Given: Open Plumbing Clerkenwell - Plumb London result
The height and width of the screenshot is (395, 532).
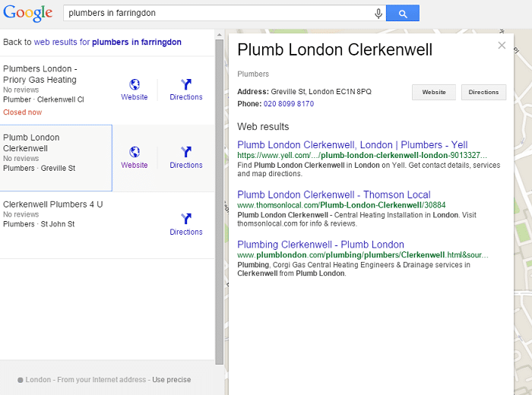Looking at the screenshot, I should click(321, 245).
